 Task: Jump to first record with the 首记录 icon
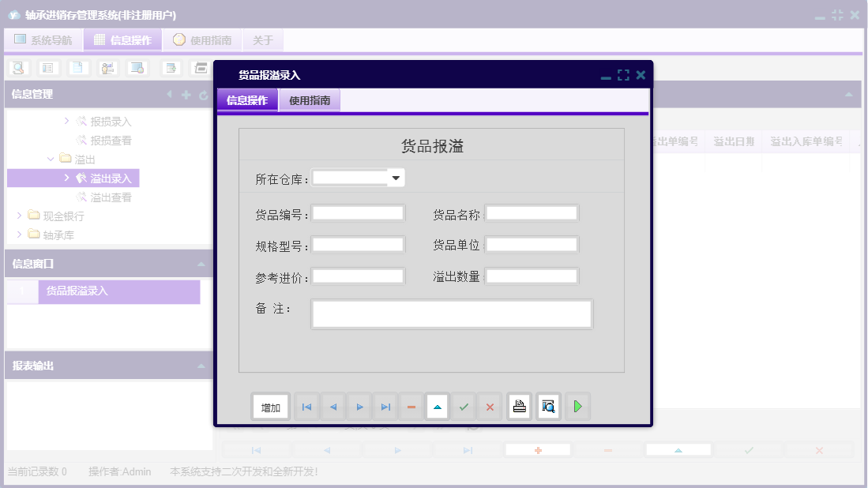point(306,406)
